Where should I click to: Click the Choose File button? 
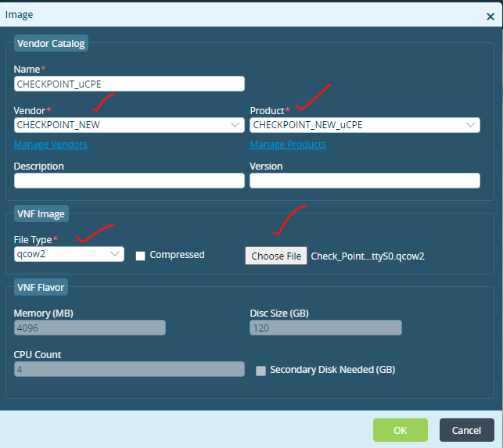click(276, 256)
